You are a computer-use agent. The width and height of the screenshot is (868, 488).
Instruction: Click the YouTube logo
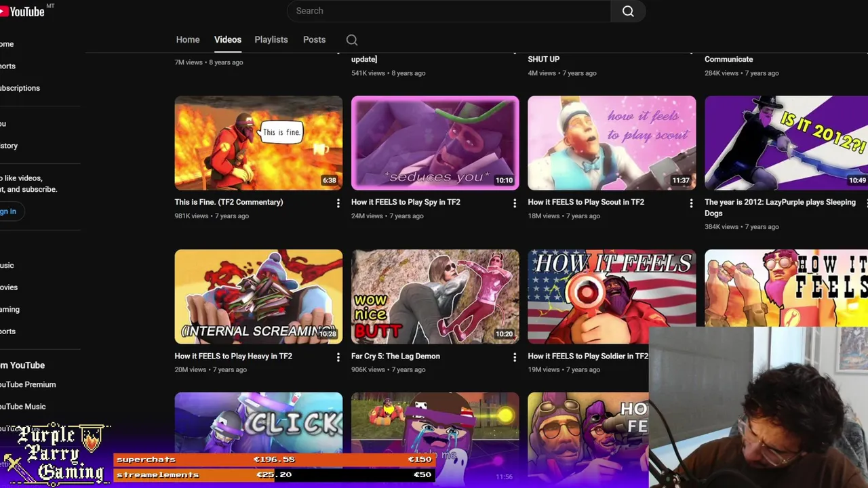point(22,12)
